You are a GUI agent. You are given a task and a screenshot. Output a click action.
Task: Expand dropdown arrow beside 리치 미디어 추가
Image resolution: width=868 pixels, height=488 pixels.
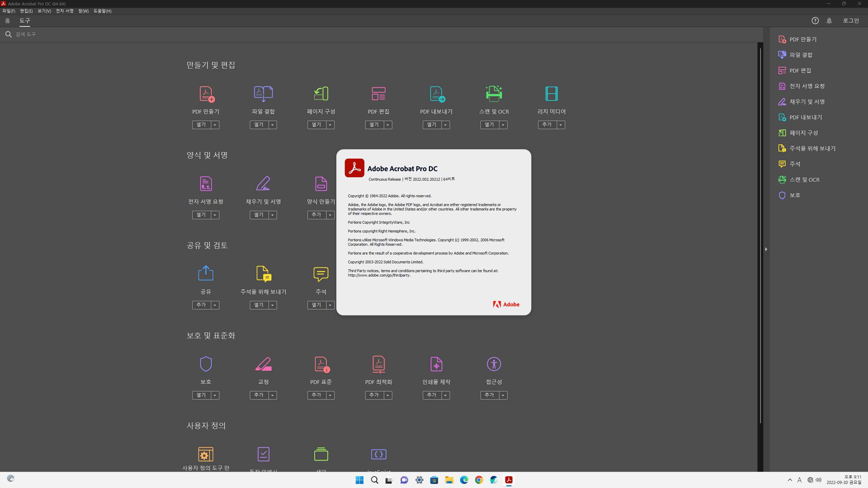(x=560, y=125)
